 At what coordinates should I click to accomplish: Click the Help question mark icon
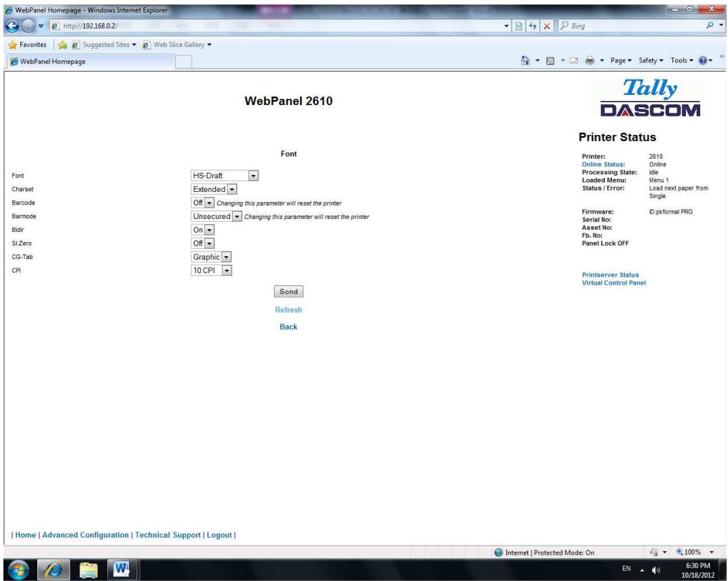(x=704, y=60)
